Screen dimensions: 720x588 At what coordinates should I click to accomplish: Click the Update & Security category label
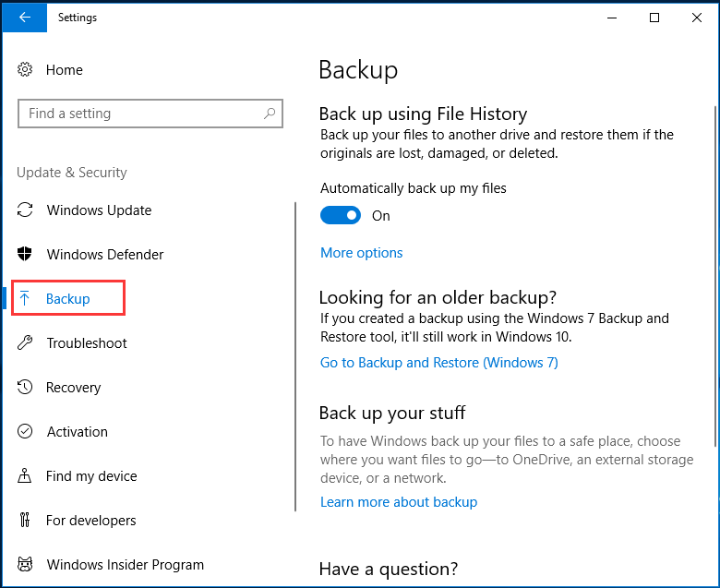[x=72, y=172]
